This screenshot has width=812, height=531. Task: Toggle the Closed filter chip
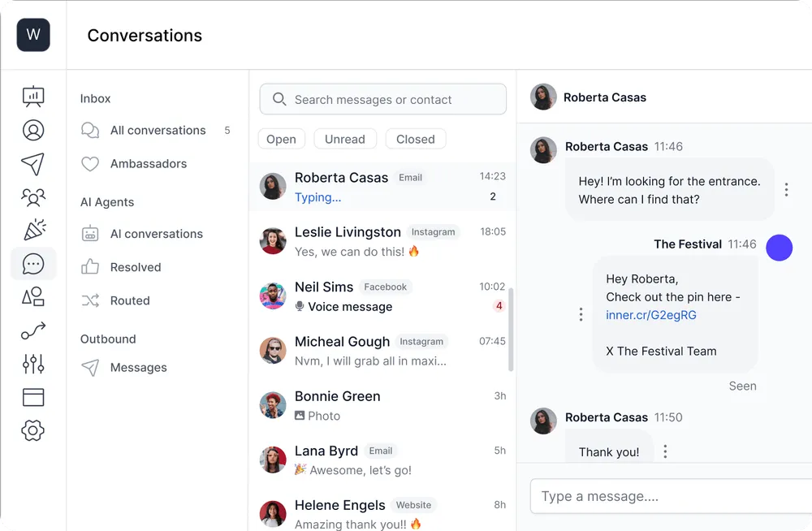[415, 139]
